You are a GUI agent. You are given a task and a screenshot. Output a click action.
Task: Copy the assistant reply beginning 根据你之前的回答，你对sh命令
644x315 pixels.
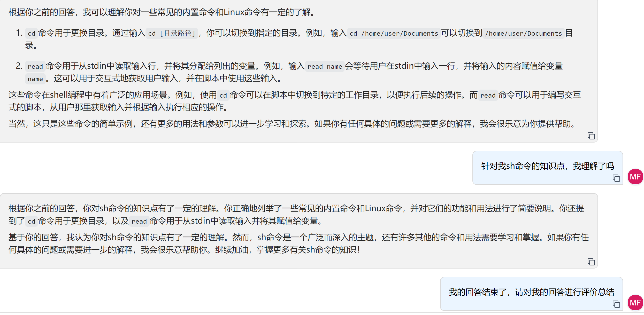(x=591, y=262)
